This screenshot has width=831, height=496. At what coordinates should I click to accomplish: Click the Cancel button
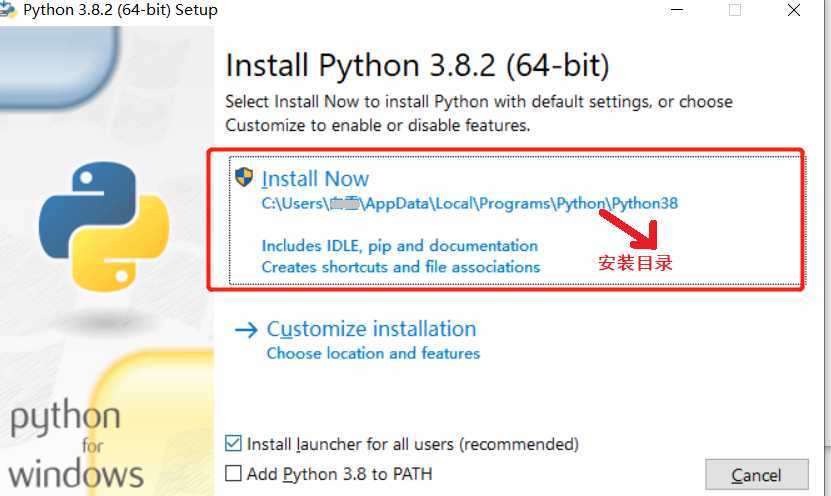point(756,475)
